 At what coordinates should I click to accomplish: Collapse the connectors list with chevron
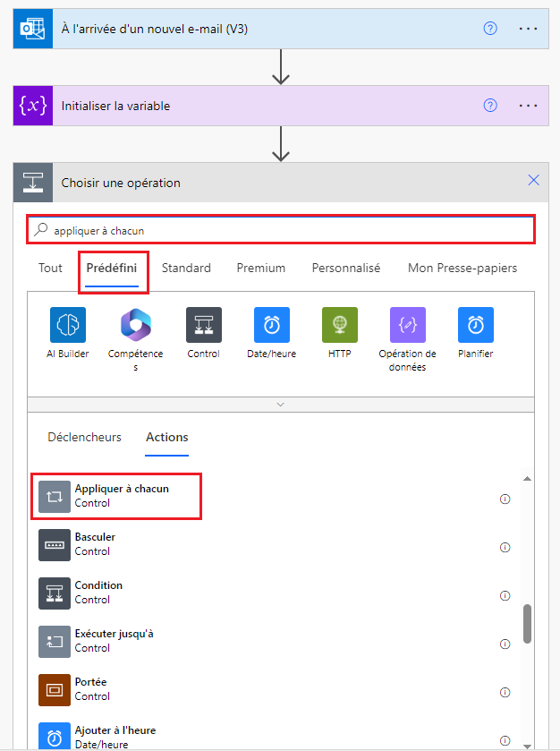281,405
